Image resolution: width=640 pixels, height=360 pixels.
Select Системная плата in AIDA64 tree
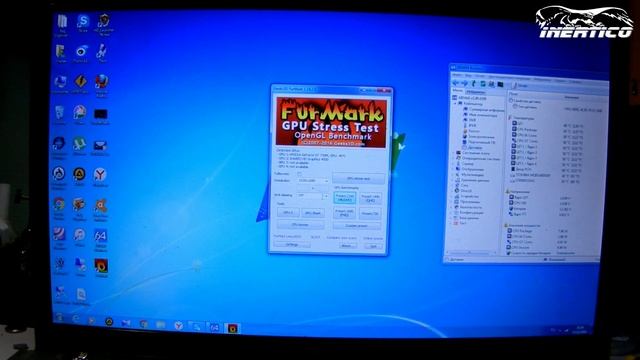(473, 153)
